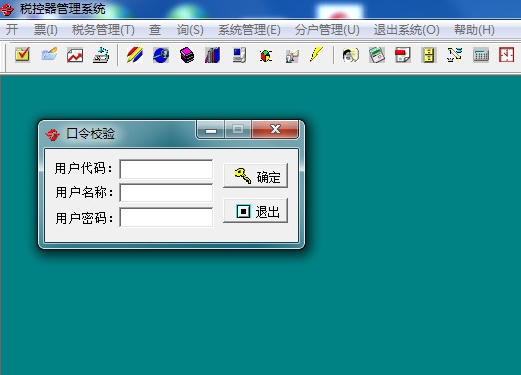Click the red clock toolbar icon
This screenshot has width=521, height=375.
506,55
